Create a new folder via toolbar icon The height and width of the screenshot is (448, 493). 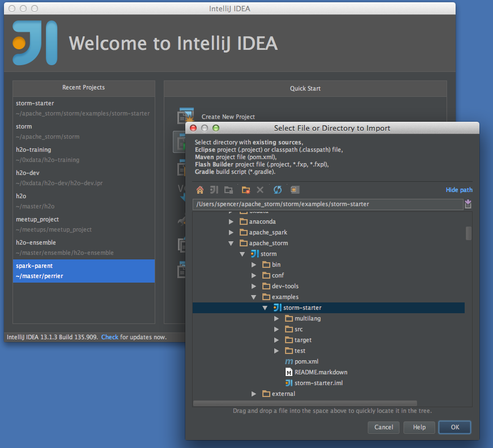tap(245, 190)
